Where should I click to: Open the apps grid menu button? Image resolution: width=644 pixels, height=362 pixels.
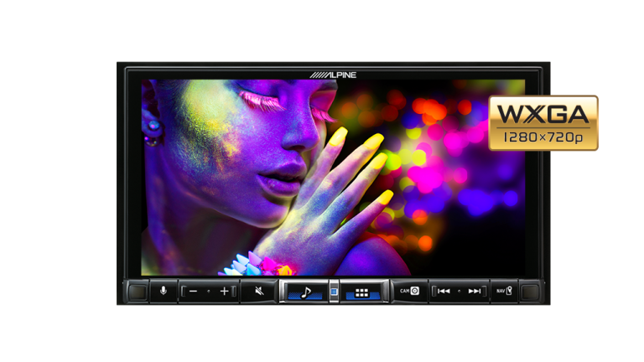[x=363, y=292]
